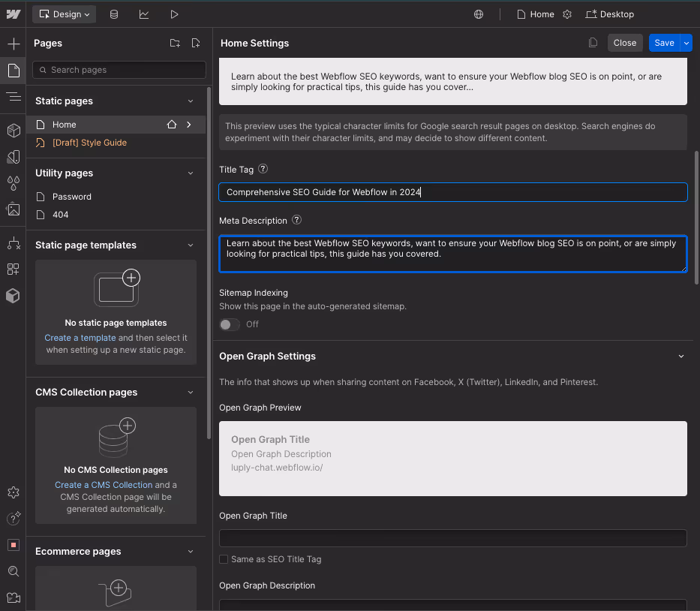Click the duplicate page icon beside Close
Screen dimensions: 700x611
pos(593,43)
